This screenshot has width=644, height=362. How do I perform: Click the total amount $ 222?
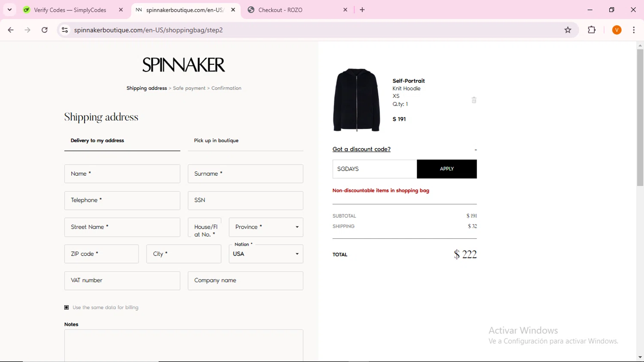tap(465, 255)
